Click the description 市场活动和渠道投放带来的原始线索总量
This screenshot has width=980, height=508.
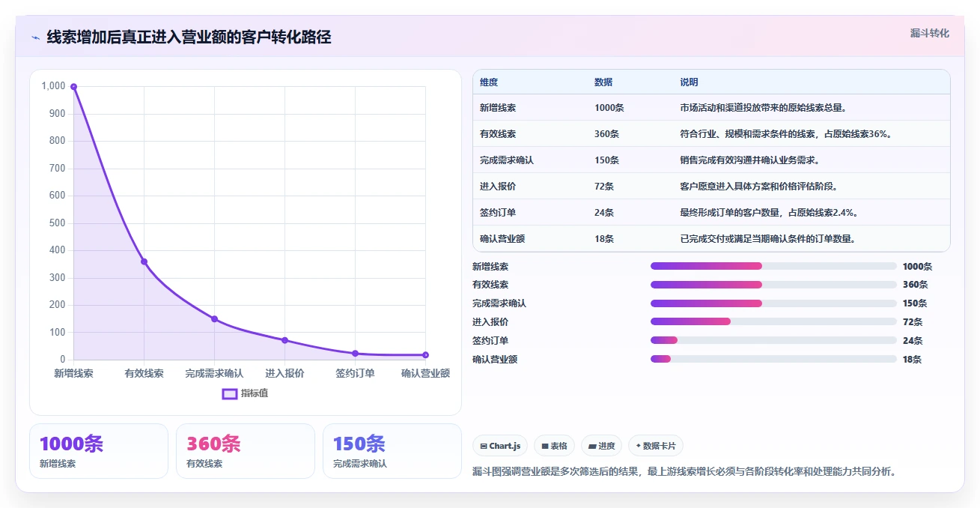point(764,108)
